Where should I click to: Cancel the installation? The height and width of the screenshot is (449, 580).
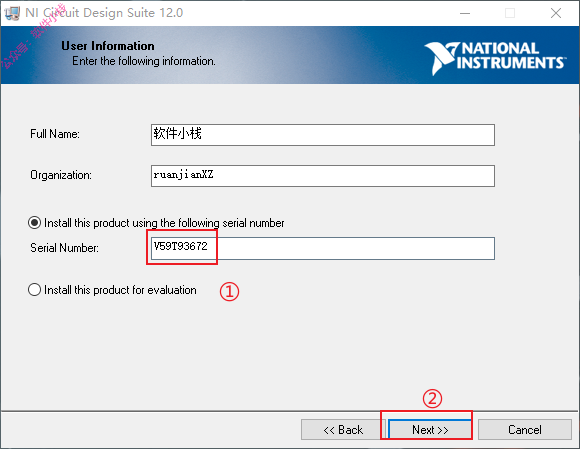click(525, 430)
